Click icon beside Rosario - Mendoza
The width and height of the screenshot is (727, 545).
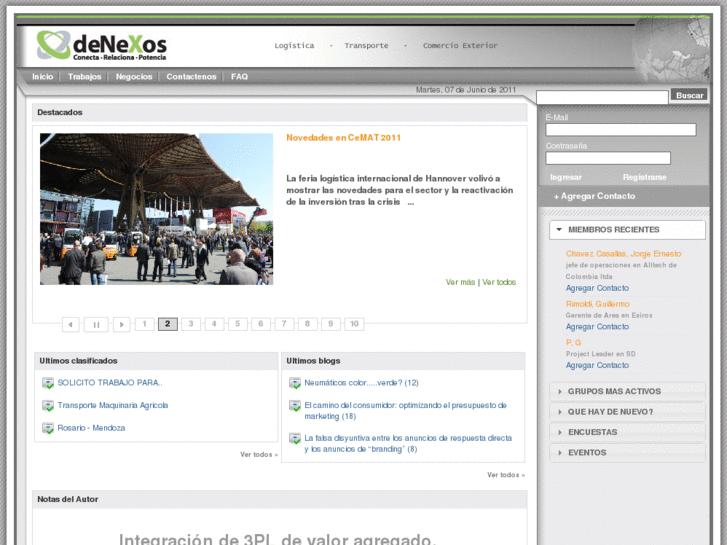(x=48, y=428)
